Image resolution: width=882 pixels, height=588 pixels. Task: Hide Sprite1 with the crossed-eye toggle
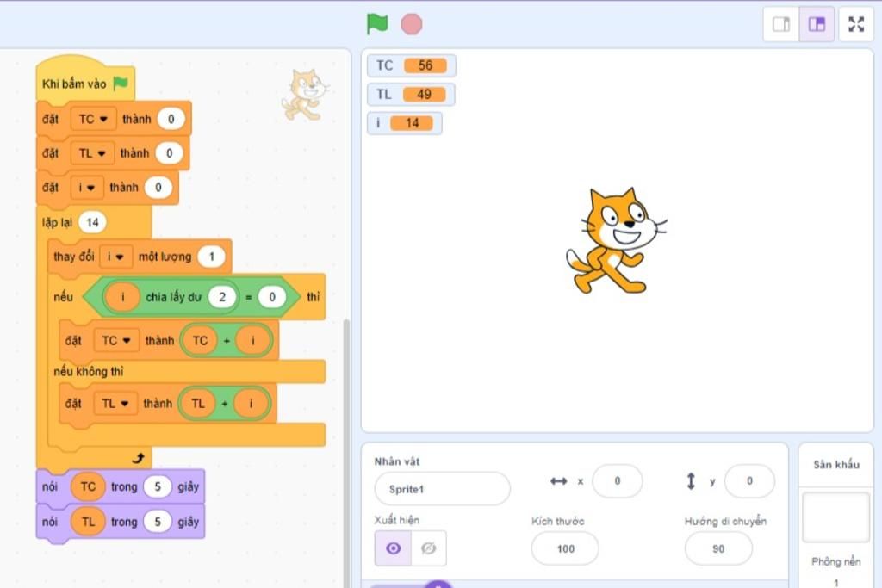(428, 548)
